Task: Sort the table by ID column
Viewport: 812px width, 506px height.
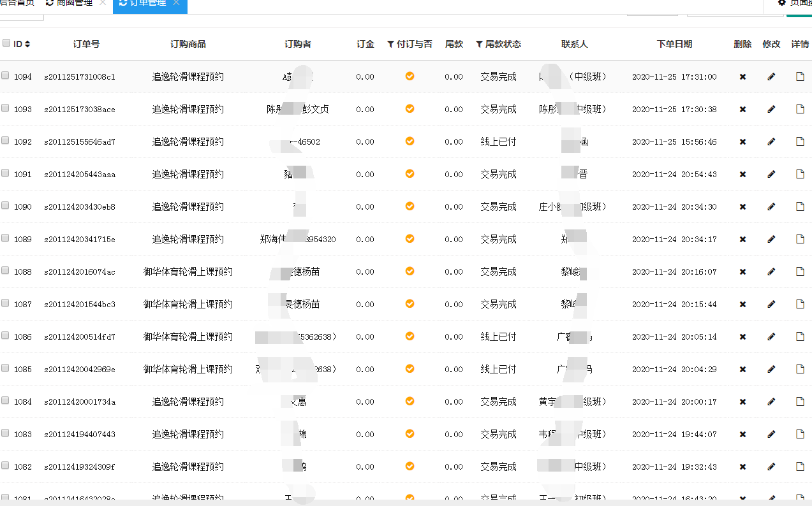Action: pyautogui.click(x=22, y=44)
